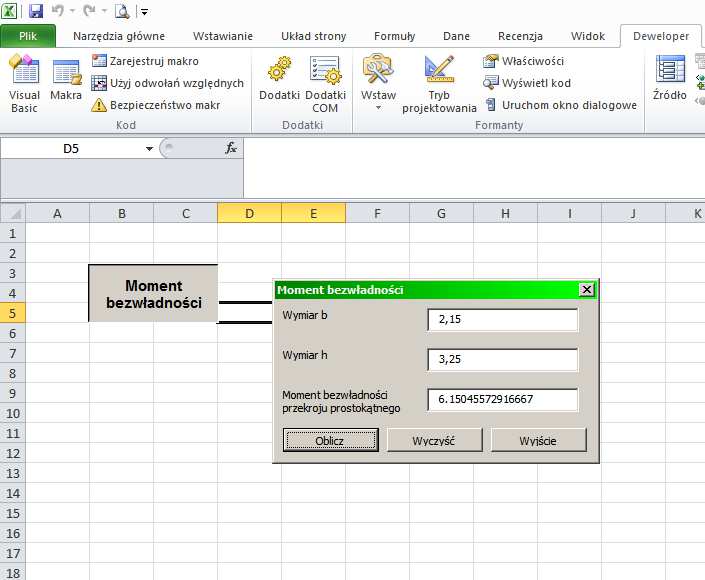Expand the Redo history dropdown arrow
The width and height of the screenshot is (705, 580).
[104, 11]
